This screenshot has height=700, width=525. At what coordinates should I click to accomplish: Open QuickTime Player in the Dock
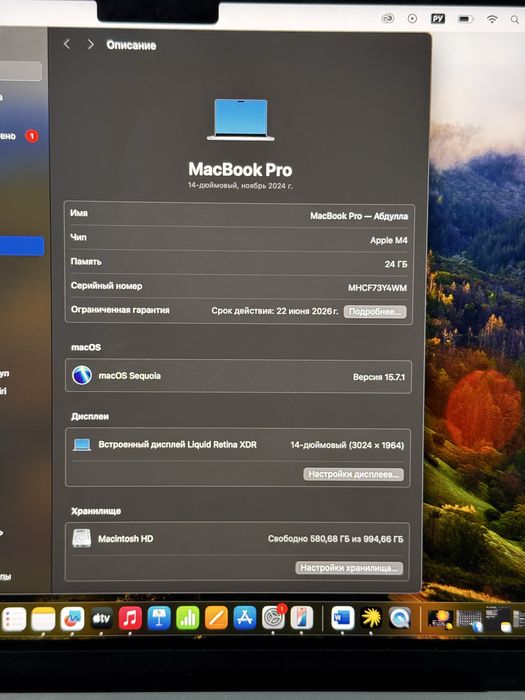400,618
